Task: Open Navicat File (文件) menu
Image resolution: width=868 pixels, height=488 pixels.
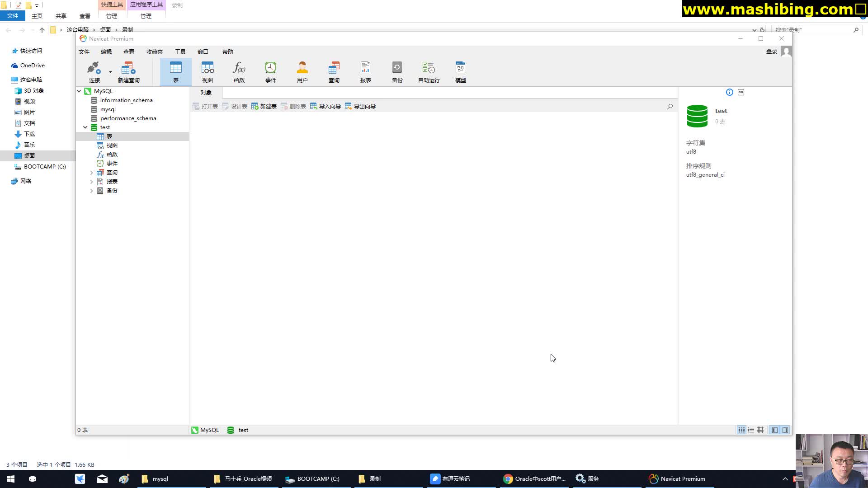Action: pos(84,52)
